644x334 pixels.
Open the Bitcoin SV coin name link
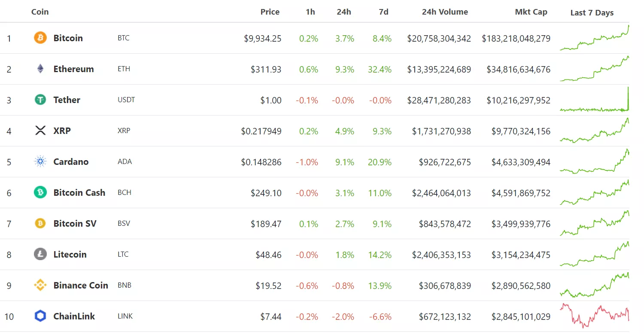[75, 223]
